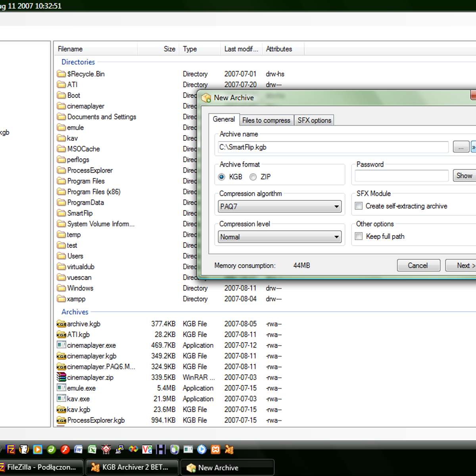Select the 'kav.exe' file name
Screen dimensions: 476x476
pyautogui.click(x=79, y=399)
